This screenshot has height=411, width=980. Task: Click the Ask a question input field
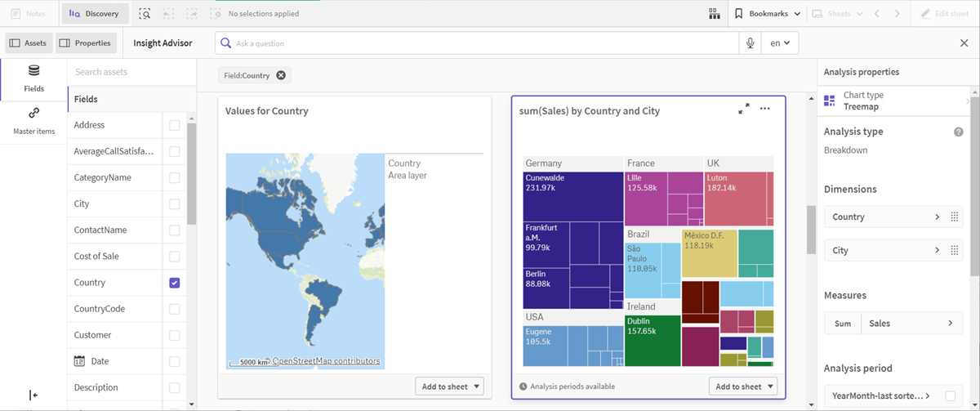coord(482,43)
